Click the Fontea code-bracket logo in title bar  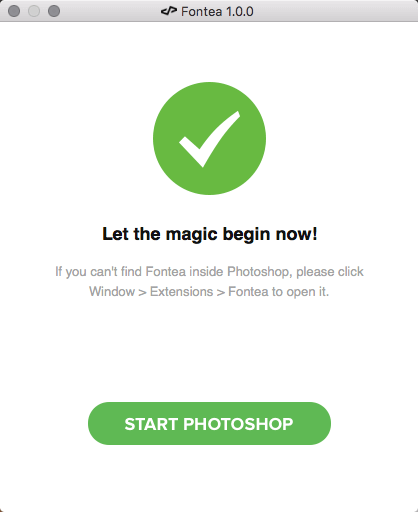point(169,11)
